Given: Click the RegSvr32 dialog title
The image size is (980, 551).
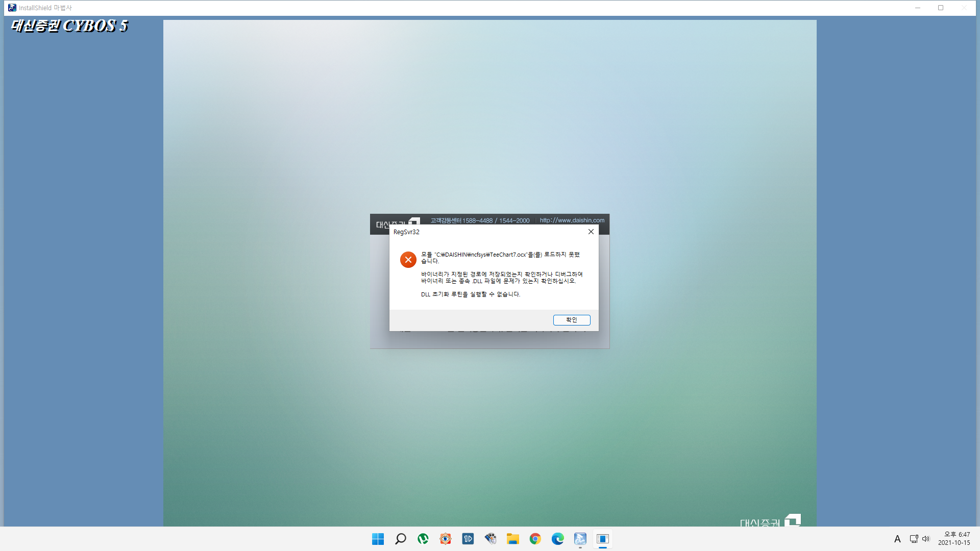Looking at the screenshot, I should [406, 232].
